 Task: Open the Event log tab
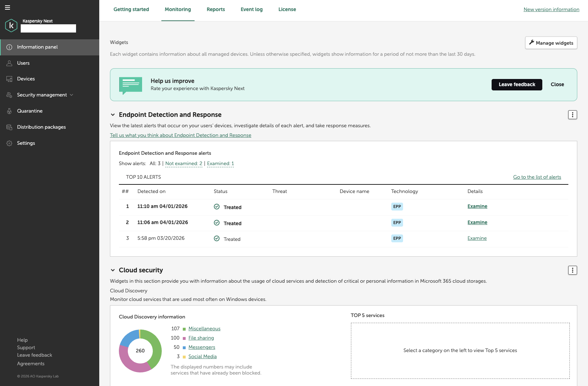[x=252, y=10]
